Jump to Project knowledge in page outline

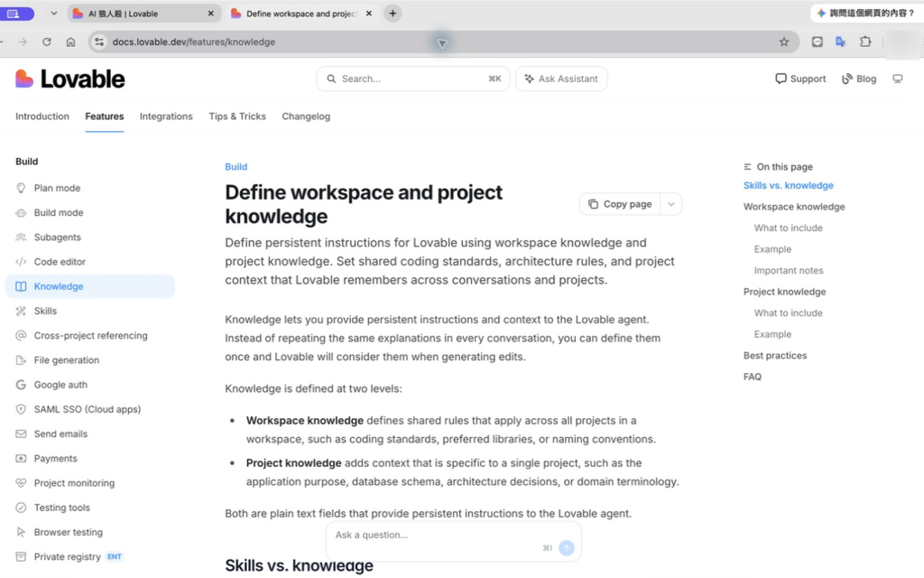point(784,292)
